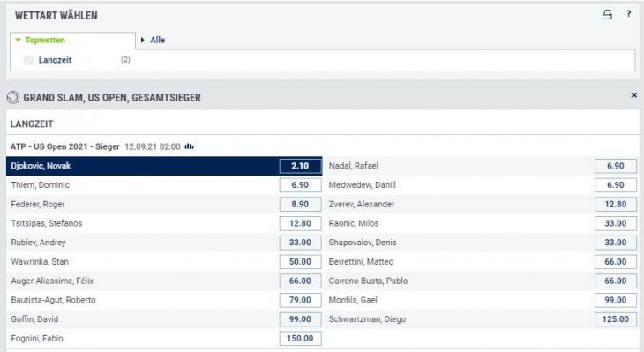The width and height of the screenshot is (644, 352).
Task: Click the tennis ball icon beside Grand Slam title
Action: point(13,97)
